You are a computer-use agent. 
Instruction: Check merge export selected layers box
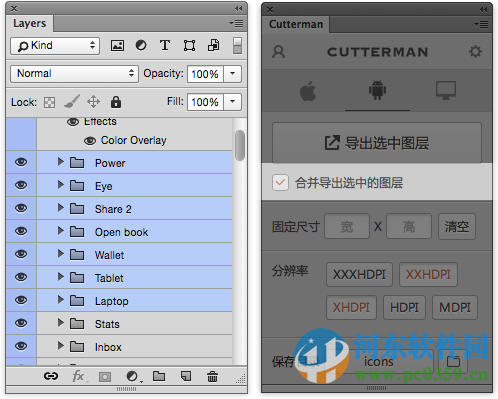(x=280, y=182)
